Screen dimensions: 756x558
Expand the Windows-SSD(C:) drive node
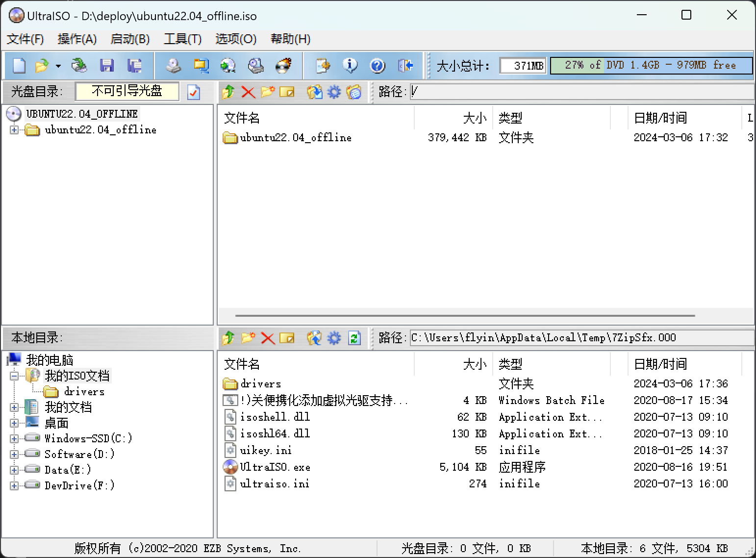[14, 439]
